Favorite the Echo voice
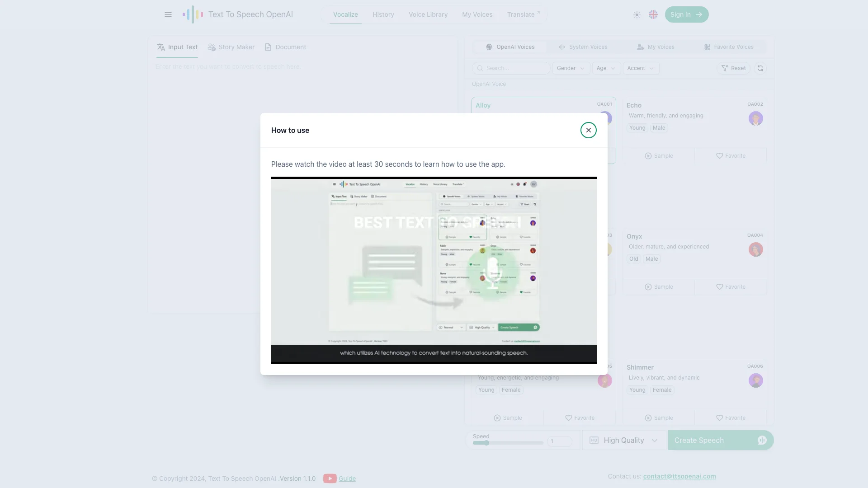The image size is (868, 488). click(x=731, y=156)
